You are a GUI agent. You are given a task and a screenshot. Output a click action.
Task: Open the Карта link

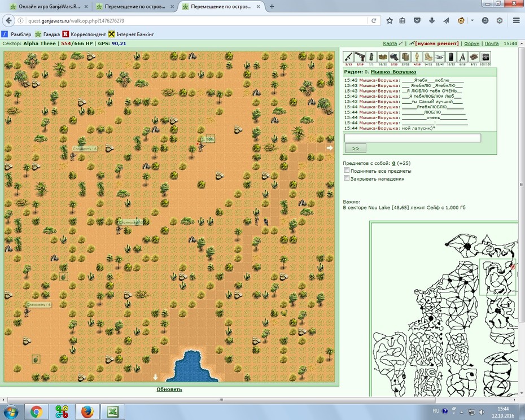point(390,43)
